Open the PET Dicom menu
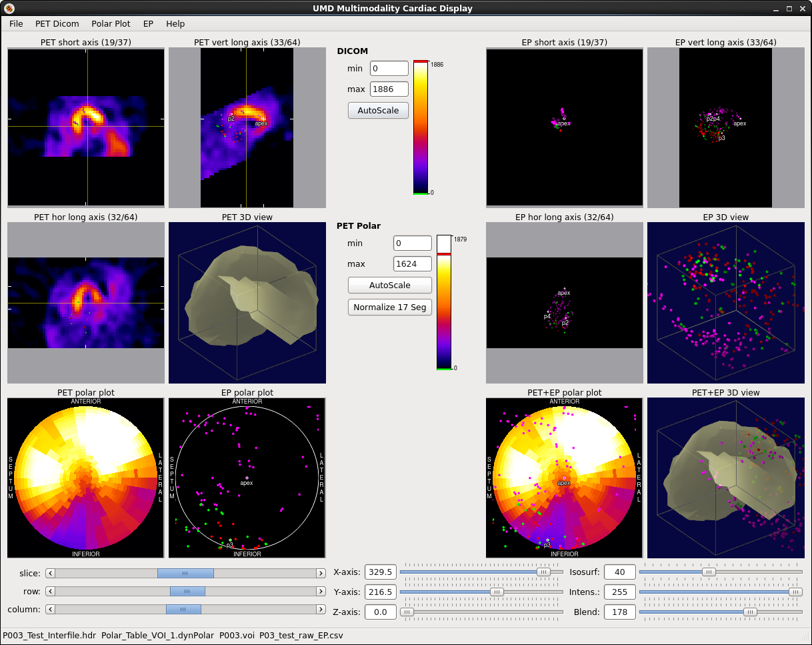Image resolution: width=812 pixels, height=645 pixels. click(x=57, y=23)
